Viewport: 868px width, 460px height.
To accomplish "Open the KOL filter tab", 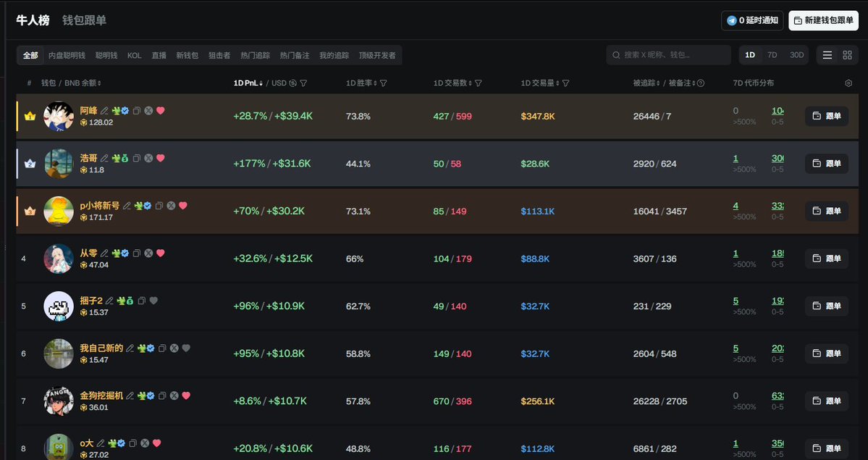I will click(135, 56).
